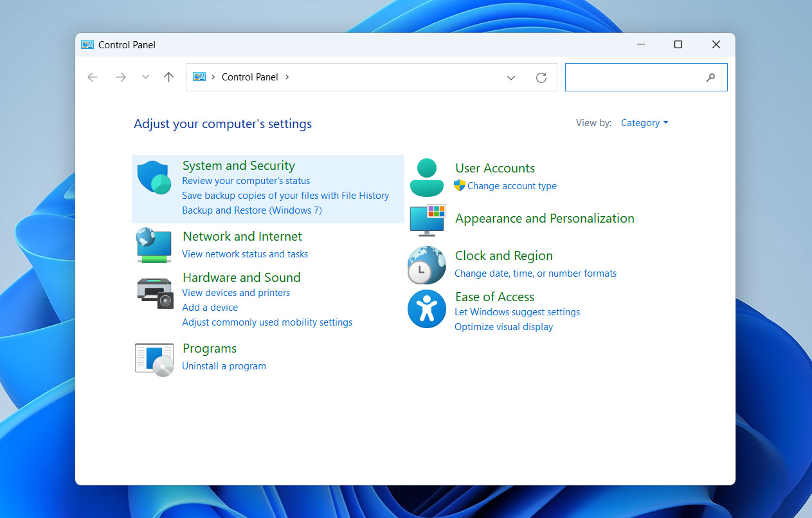Expand chevron before Control Panel breadcrumb
Image resolution: width=812 pixels, height=518 pixels.
(x=213, y=77)
